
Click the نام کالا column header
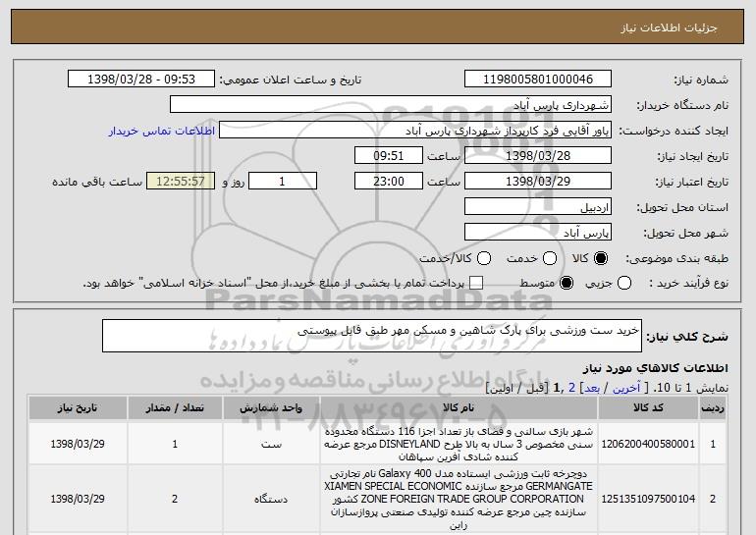coord(459,408)
